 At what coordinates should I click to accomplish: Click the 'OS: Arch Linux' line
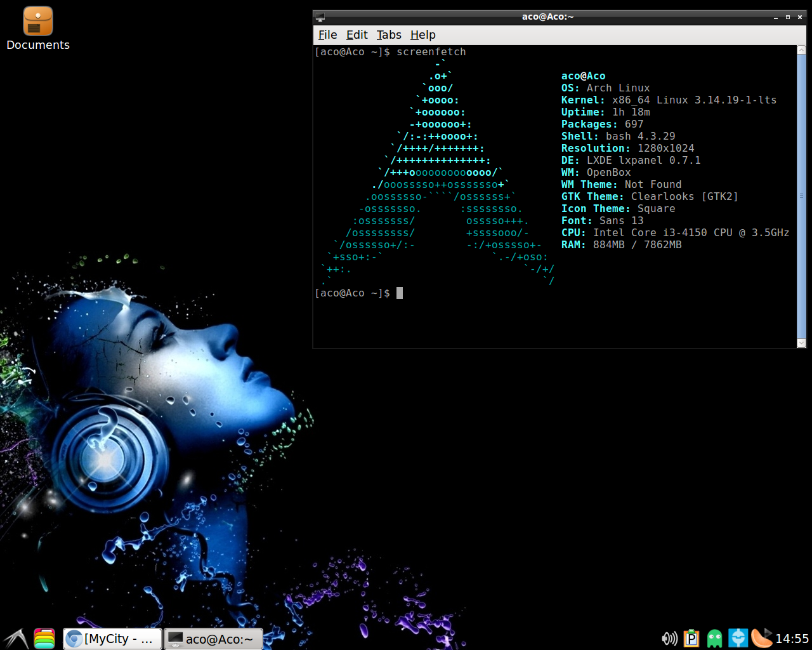[x=606, y=88]
